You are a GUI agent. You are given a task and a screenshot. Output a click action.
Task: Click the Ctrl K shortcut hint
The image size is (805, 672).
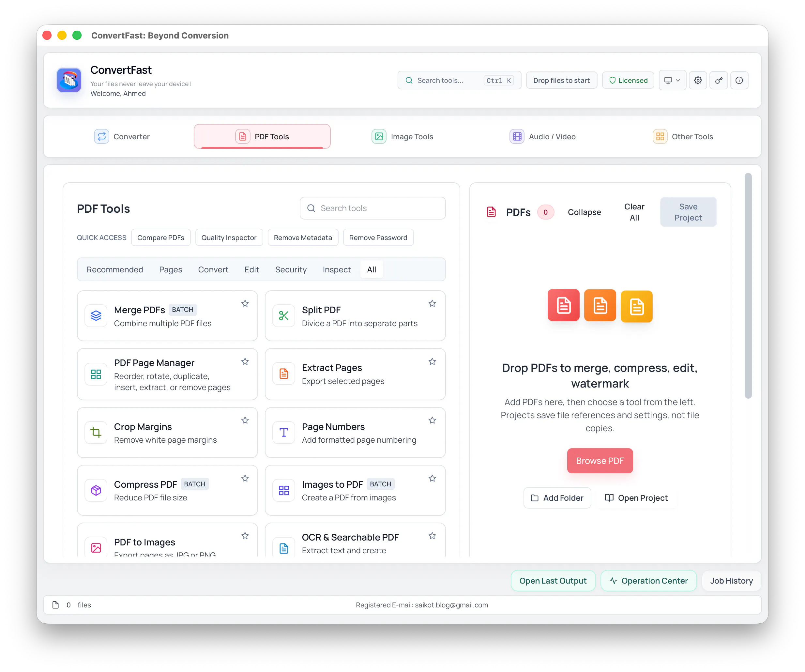pos(498,81)
